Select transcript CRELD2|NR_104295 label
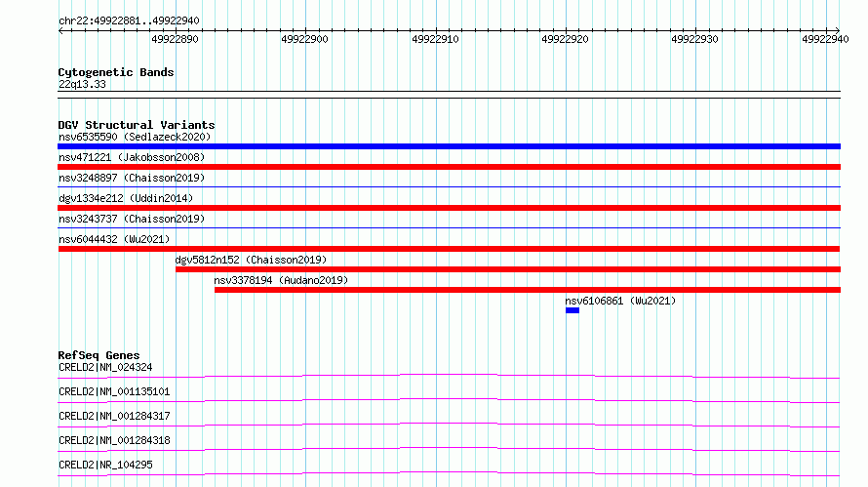This screenshot has height=487, width=868. (105, 465)
